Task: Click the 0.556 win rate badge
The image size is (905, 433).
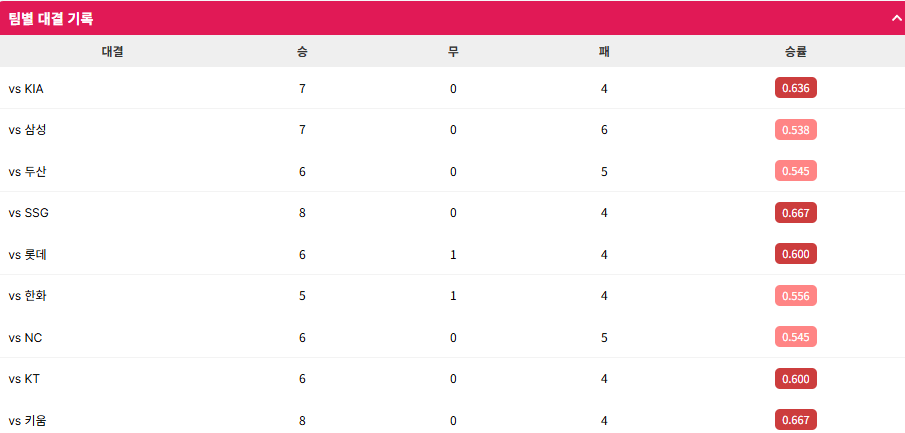Action: pyautogui.click(x=795, y=296)
